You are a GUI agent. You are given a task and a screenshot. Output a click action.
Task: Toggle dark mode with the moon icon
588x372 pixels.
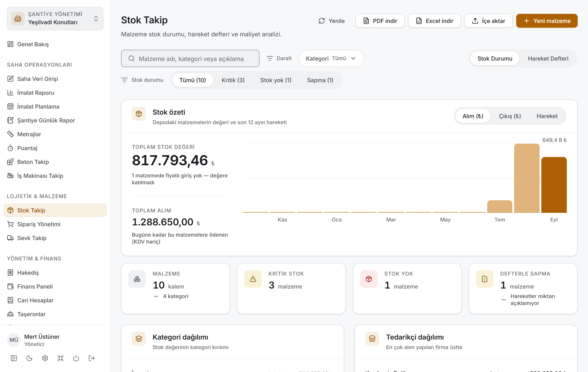(x=29, y=358)
